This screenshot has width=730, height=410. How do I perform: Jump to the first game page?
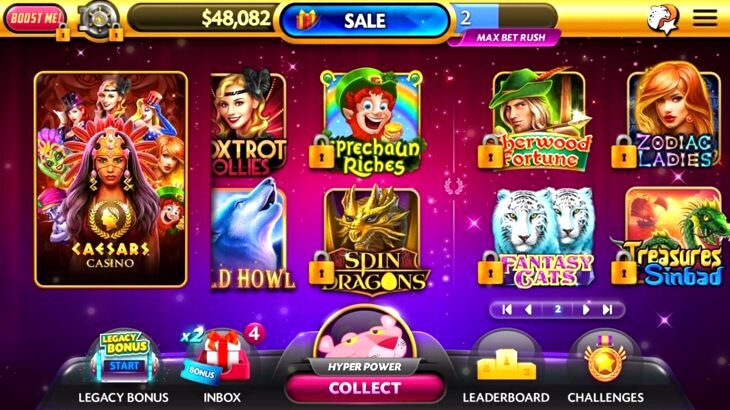pyautogui.click(x=507, y=309)
